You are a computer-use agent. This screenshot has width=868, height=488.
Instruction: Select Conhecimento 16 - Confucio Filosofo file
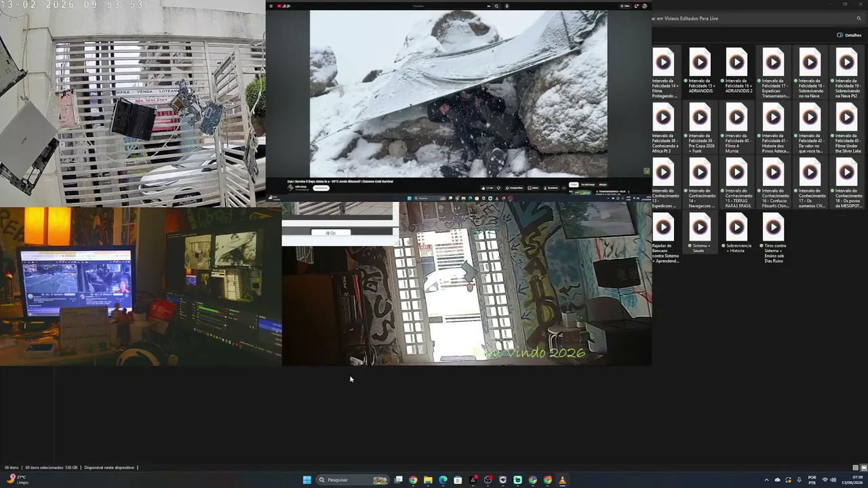click(773, 183)
